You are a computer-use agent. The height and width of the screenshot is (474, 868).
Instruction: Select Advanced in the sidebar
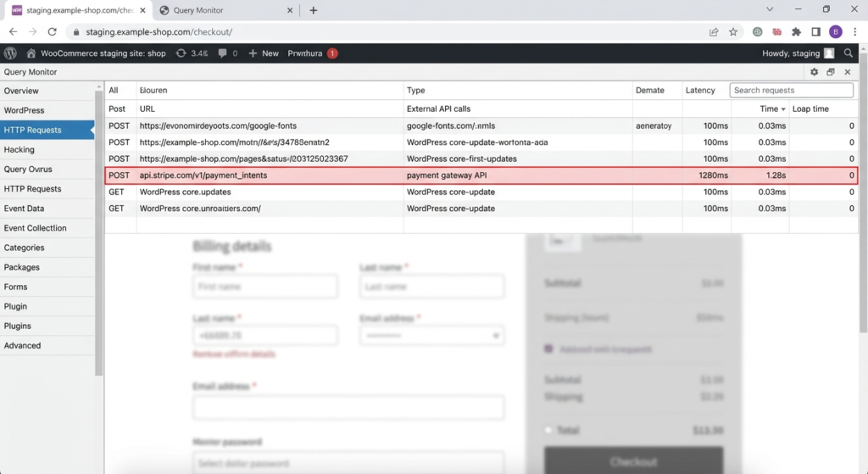pyautogui.click(x=47, y=345)
